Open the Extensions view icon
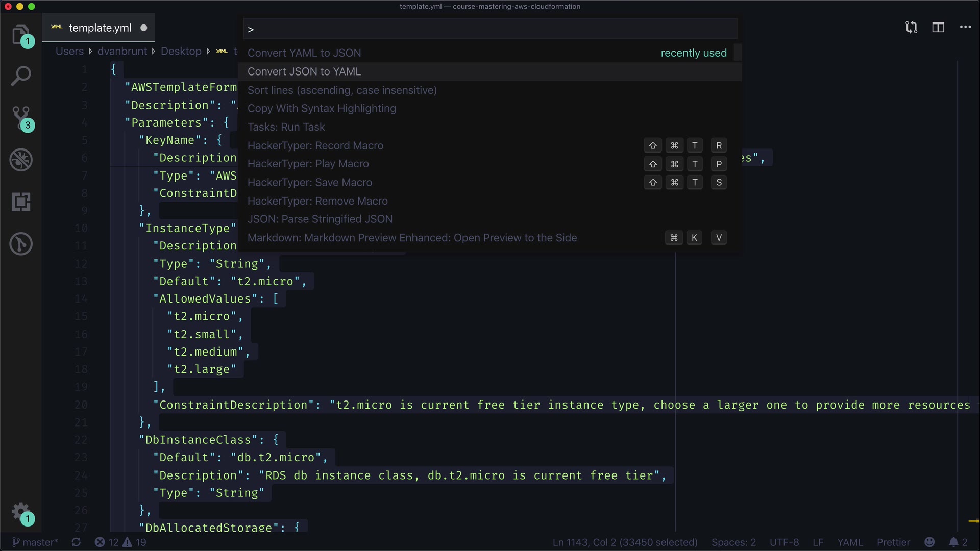Image resolution: width=980 pixels, height=551 pixels. point(21,202)
